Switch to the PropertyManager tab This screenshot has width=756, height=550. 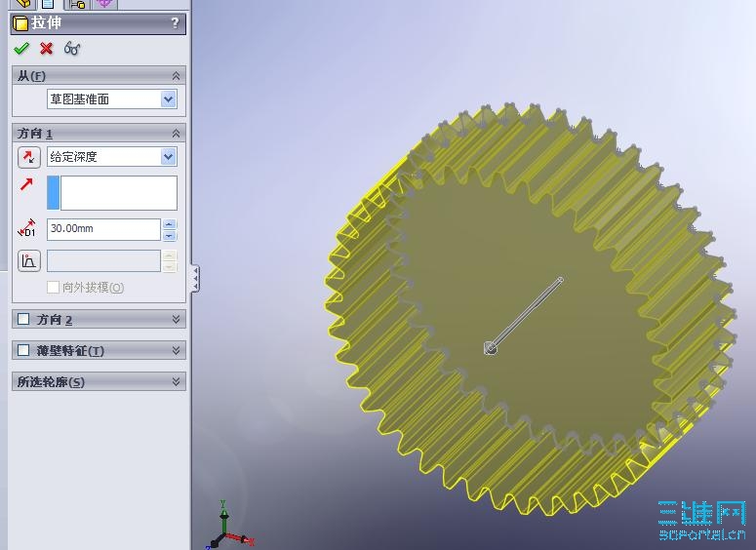coord(48,4)
